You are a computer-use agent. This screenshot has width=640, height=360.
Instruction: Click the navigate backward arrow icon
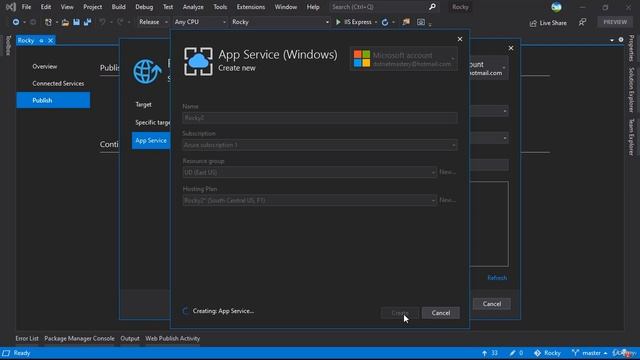[x=16, y=22]
